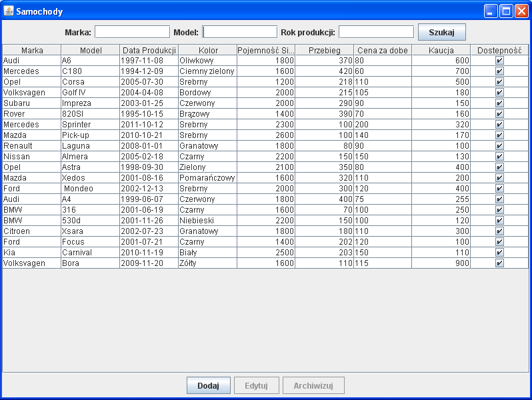Toggle availability for Mazda Xedos
The width and height of the screenshot is (532, 400).
pos(499,178)
